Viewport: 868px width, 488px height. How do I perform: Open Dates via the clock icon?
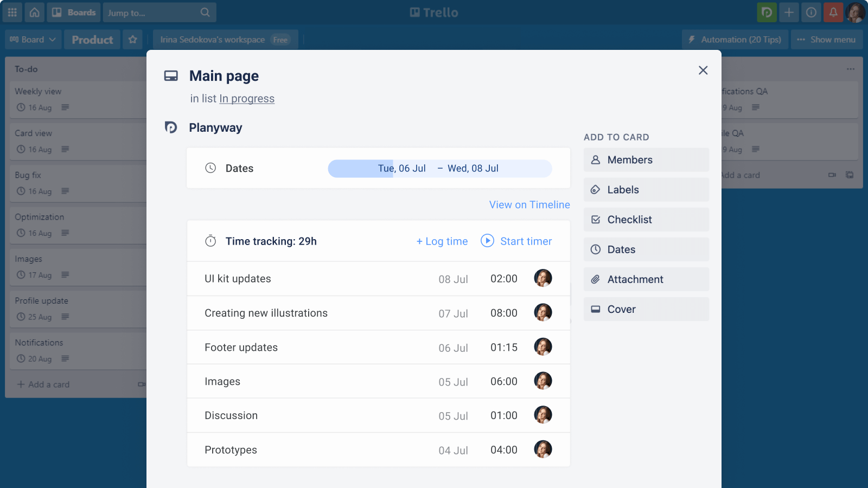[x=597, y=249]
